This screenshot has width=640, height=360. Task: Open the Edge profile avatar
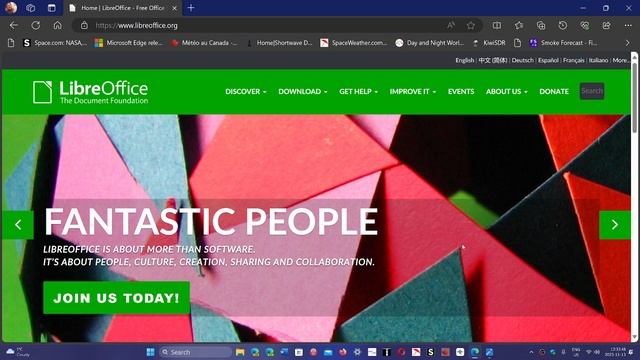11,7
